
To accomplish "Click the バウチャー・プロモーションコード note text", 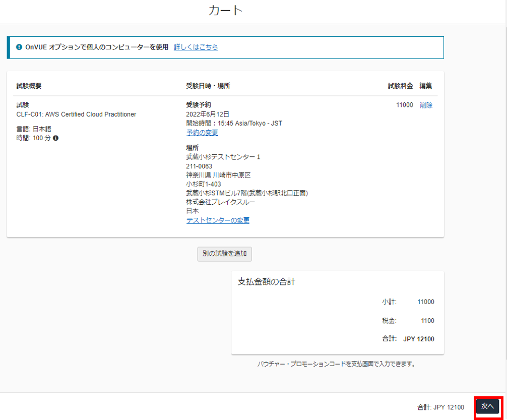I will click(337, 364).
